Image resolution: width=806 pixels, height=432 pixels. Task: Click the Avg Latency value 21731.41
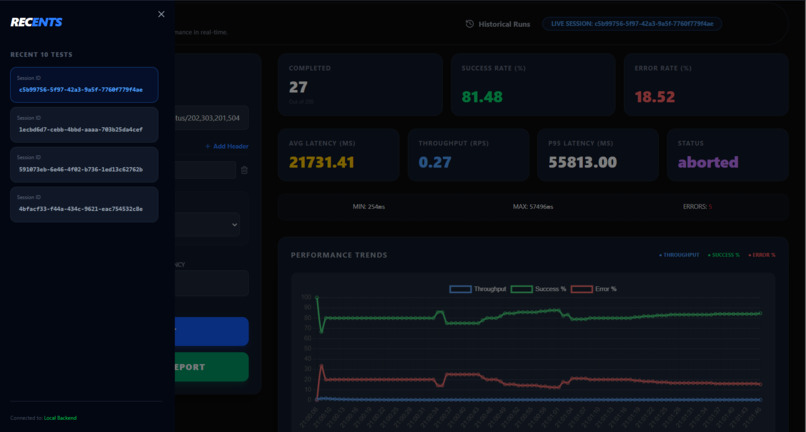coord(322,162)
